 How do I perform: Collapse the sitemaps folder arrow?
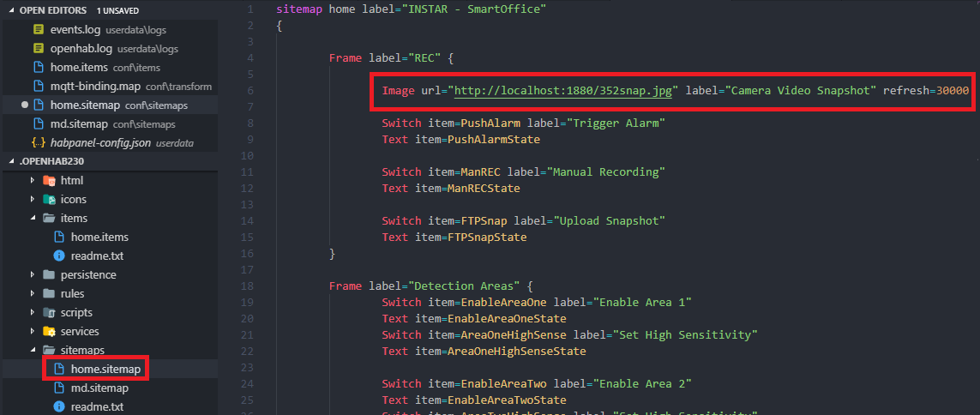pyautogui.click(x=33, y=351)
